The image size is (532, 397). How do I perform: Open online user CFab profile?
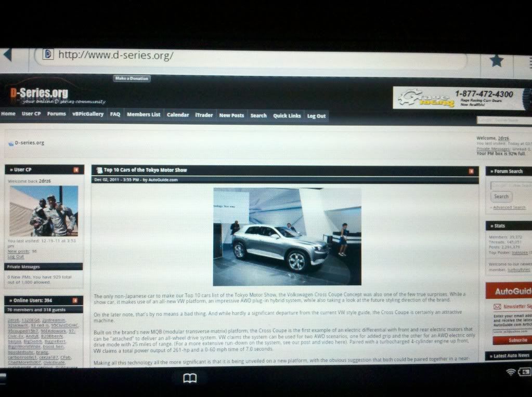coord(66,358)
